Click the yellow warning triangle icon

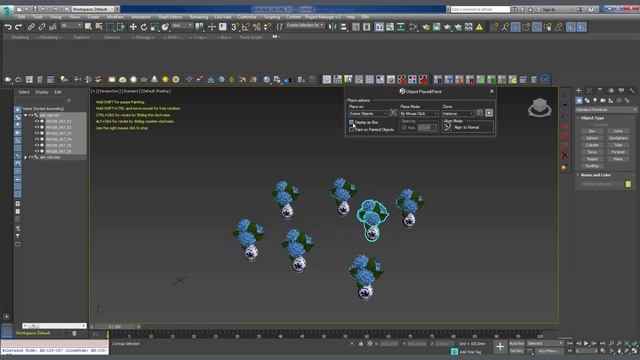pos(479,27)
